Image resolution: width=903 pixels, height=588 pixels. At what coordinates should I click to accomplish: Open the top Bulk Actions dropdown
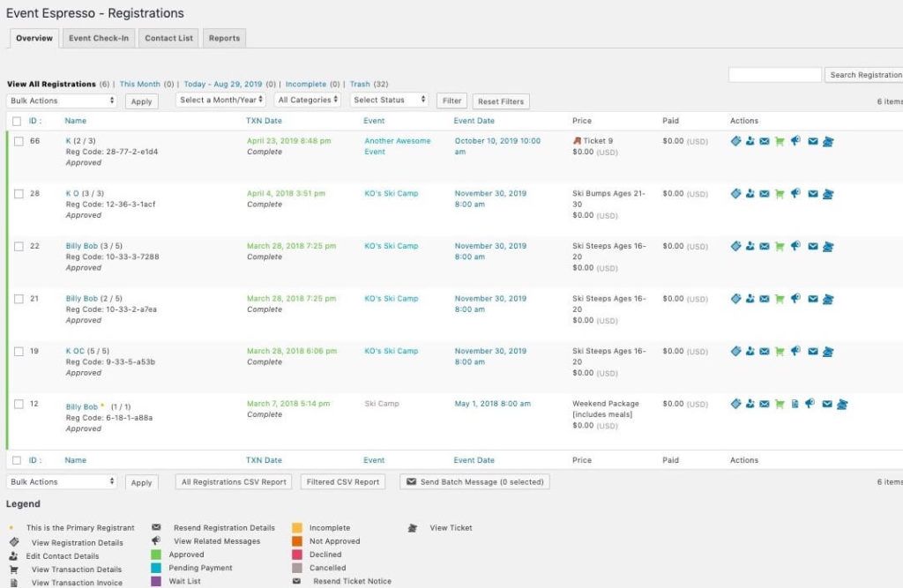(62, 100)
